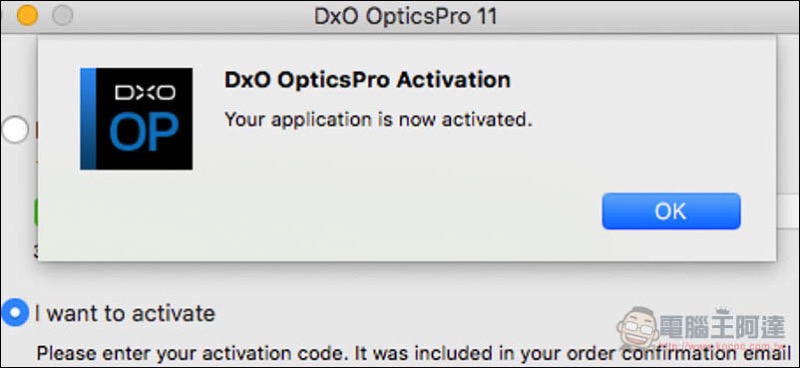Select the unselected radio button partly behind dialog
The image size is (800, 368).
14,130
